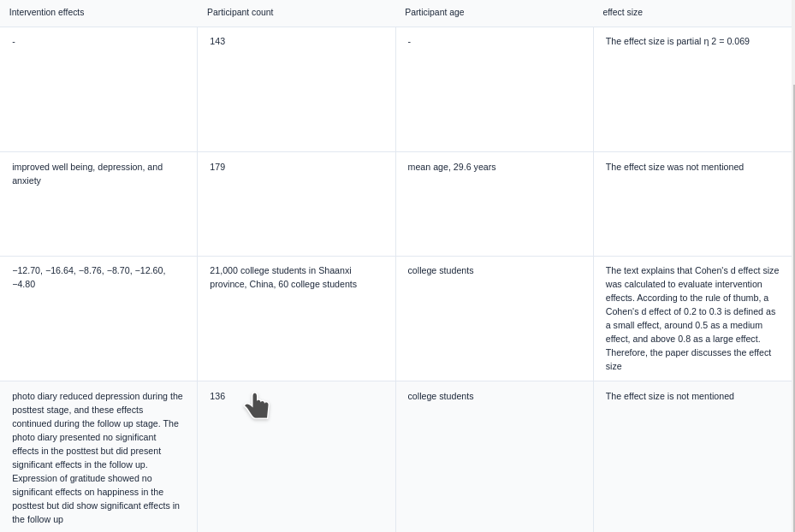This screenshot has height=532, width=795.
Task: Select the photo diary intervention effects cell
Action: [98, 458]
